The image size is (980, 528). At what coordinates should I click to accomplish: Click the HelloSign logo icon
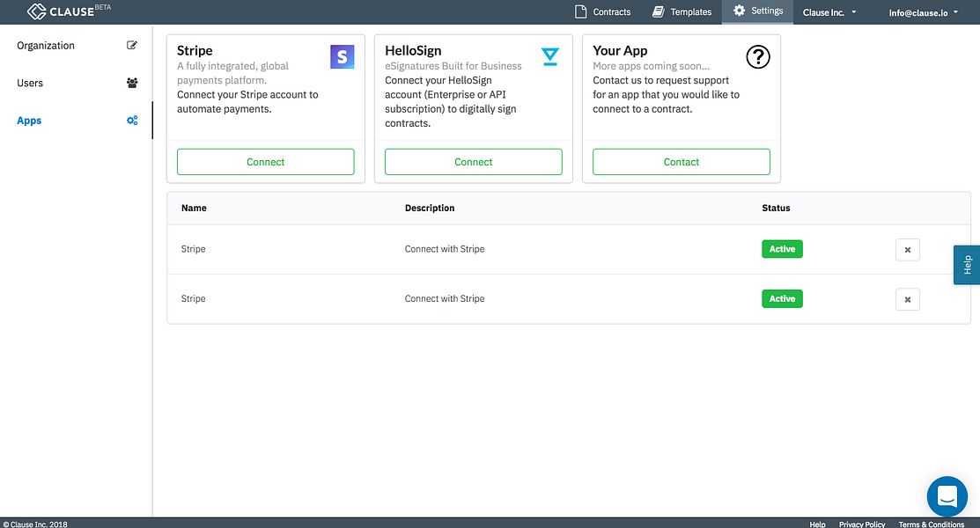point(550,57)
